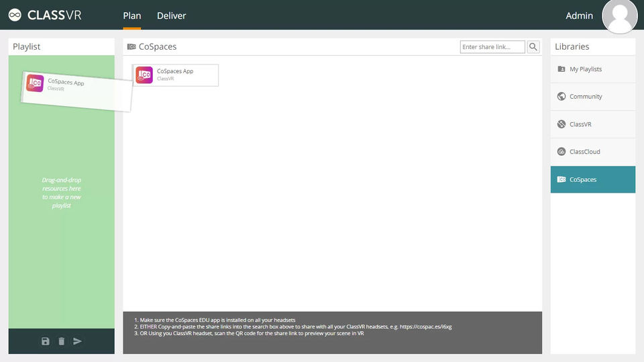Click the Playlist panel heading
644x362 pixels.
tap(26, 46)
